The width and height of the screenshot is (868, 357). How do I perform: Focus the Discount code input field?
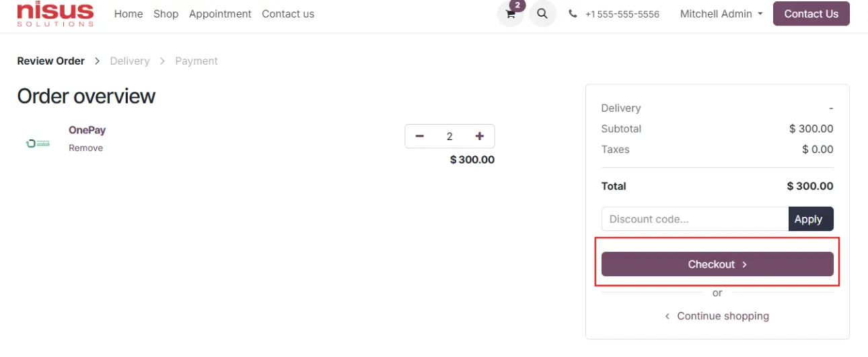pyautogui.click(x=695, y=219)
